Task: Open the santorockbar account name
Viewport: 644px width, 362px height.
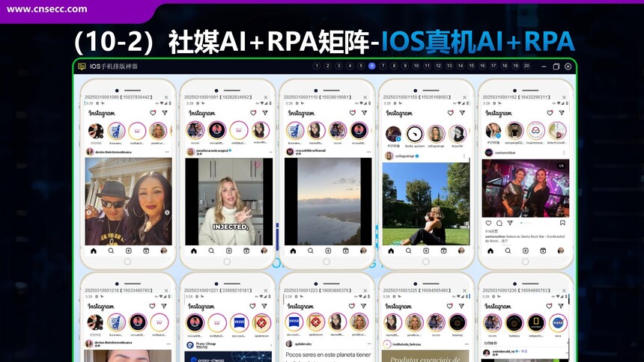Action: [x=505, y=153]
